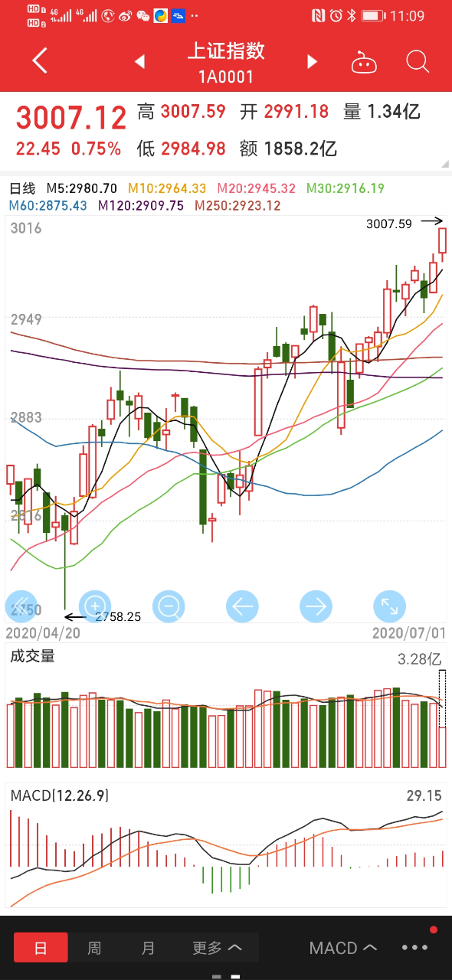Expand the 更多 period options
The image size is (452, 980).
(x=217, y=948)
